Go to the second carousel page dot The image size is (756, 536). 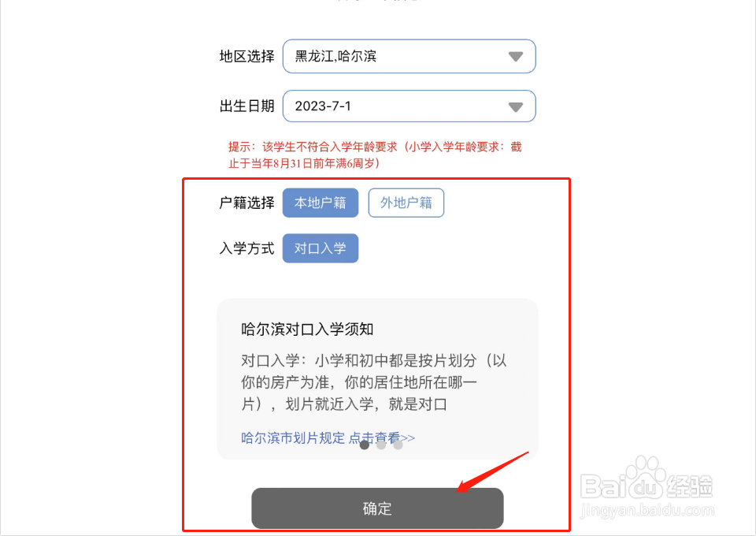tap(381, 445)
